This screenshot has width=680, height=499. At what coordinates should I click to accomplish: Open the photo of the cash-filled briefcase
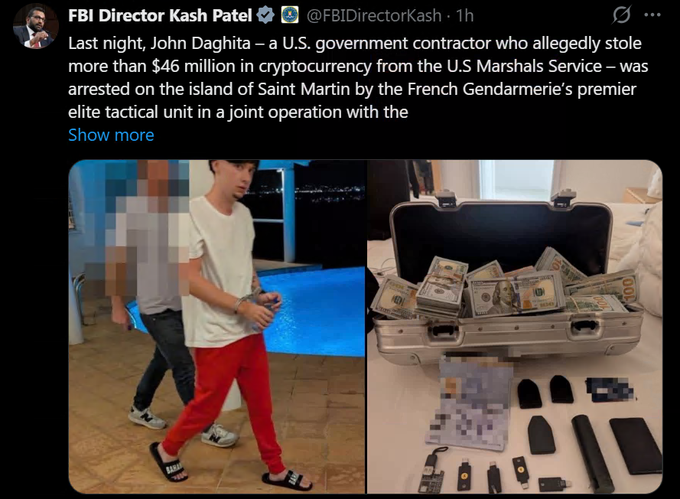click(515, 326)
